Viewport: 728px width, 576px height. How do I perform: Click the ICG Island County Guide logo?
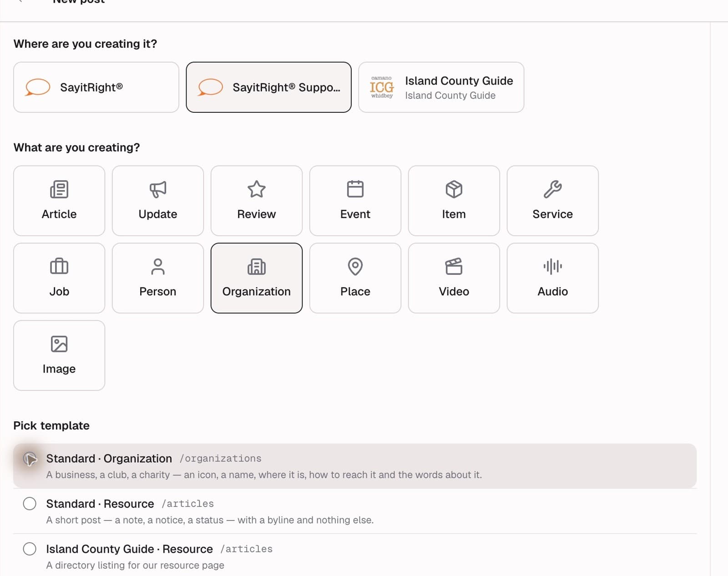(382, 87)
